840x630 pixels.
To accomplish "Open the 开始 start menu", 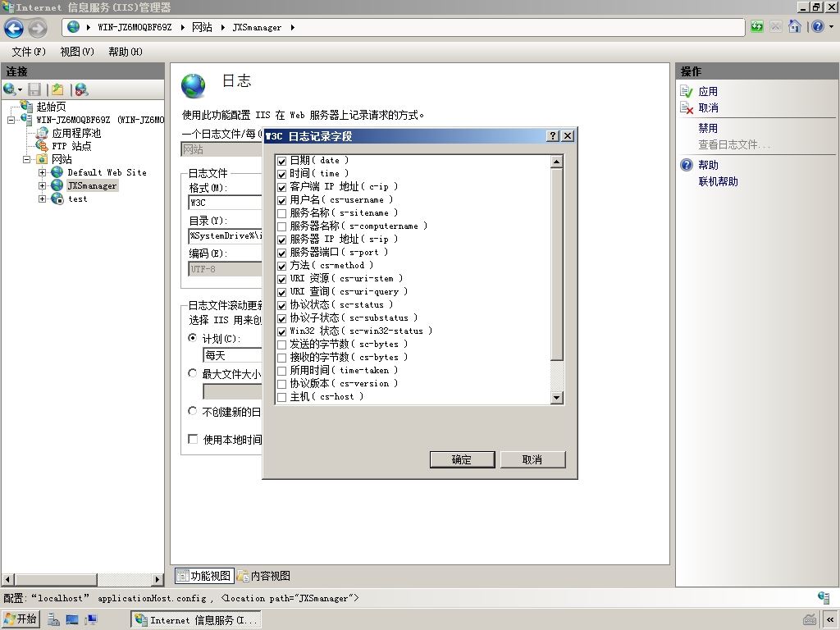I will (x=21, y=619).
